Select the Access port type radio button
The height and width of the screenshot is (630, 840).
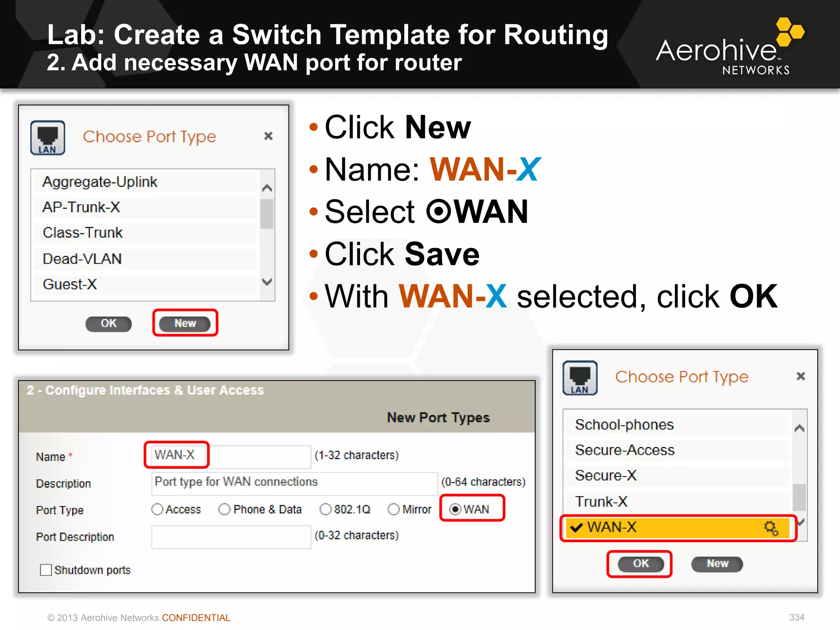click(x=157, y=509)
